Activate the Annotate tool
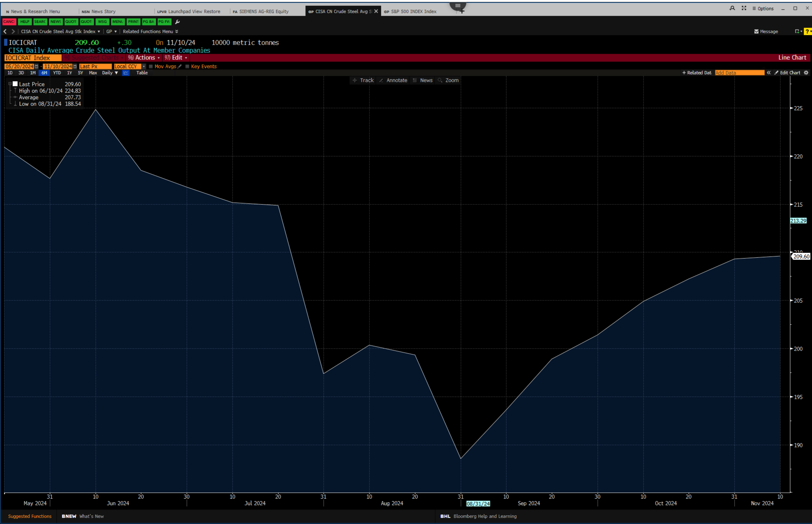The image size is (812, 524). [x=393, y=80]
